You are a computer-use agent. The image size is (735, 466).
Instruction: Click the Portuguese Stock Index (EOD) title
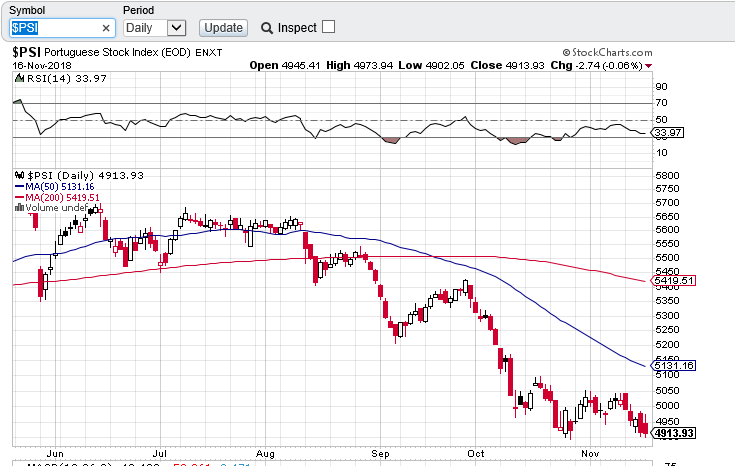pyautogui.click(x=117, y=53)
